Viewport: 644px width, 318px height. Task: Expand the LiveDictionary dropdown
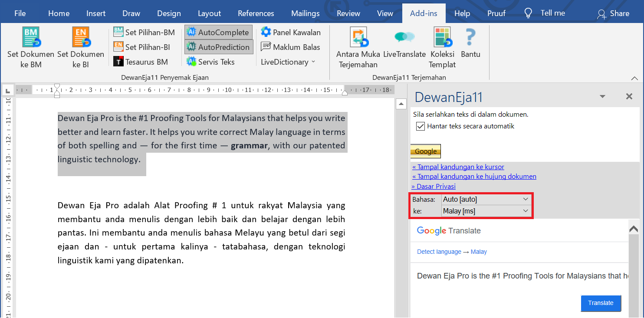point(288,62)
